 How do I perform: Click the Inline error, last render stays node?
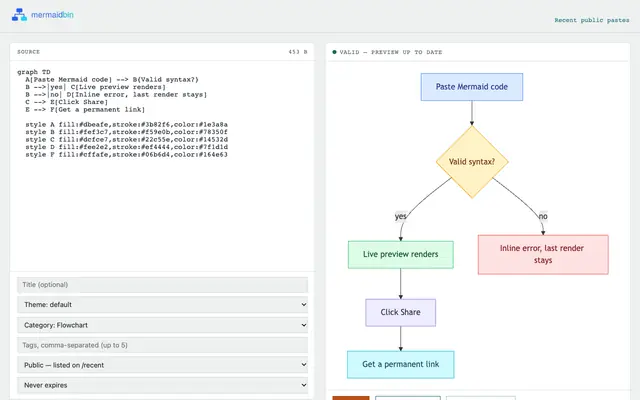click(543, 254)
